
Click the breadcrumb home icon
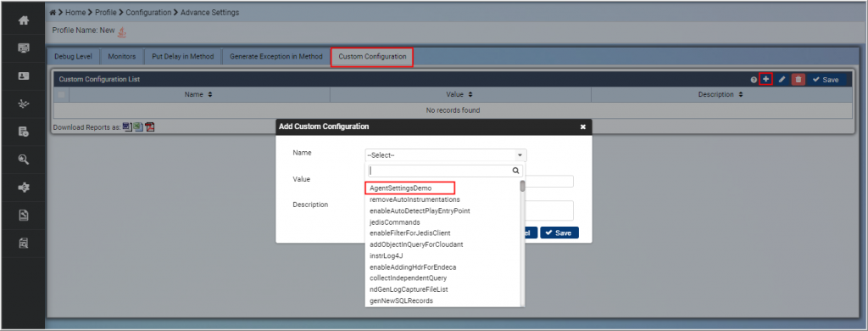tap(53, 12)
